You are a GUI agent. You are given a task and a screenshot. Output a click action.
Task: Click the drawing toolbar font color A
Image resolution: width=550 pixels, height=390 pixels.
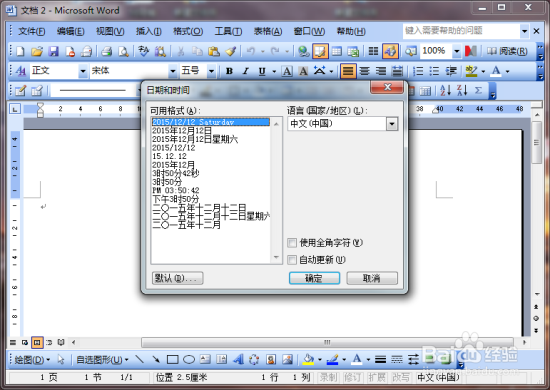pos(357,359)
